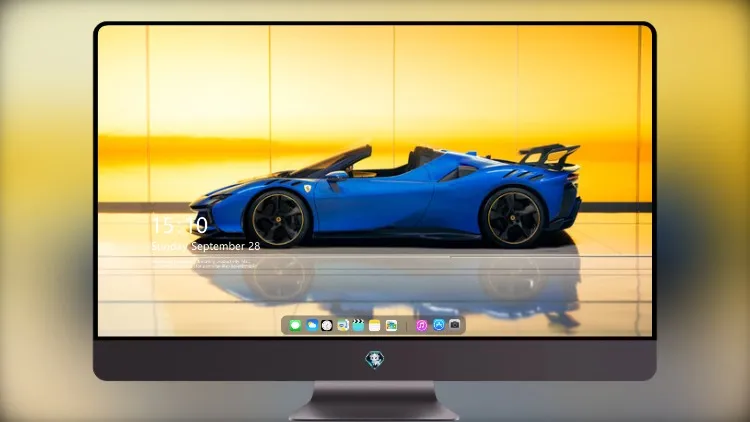Open the pink iTunes music icon
The height and width of the screenshot is (422, 750).
click(421, 325)
